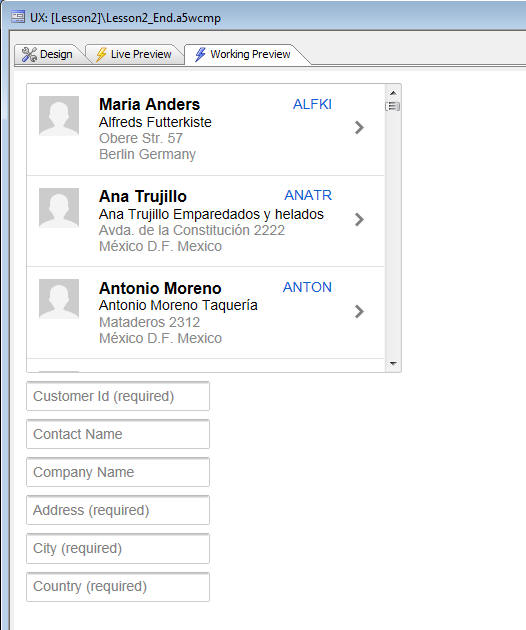The image size is (526, 630).
Task: Click the UX window title bar icon
Action: (x=18, y=17)
